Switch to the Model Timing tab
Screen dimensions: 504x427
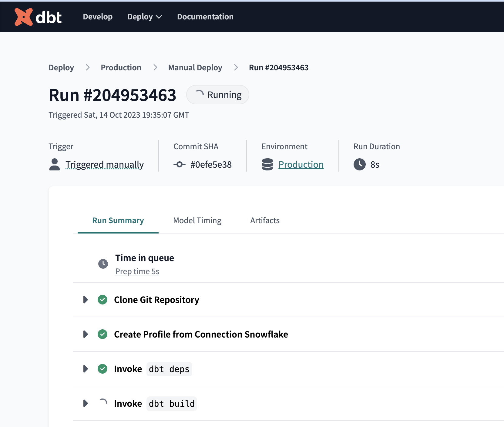[197, 220]
